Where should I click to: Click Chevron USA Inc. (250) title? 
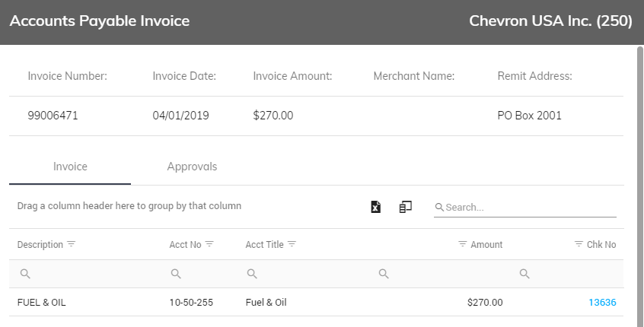point(551,21)
